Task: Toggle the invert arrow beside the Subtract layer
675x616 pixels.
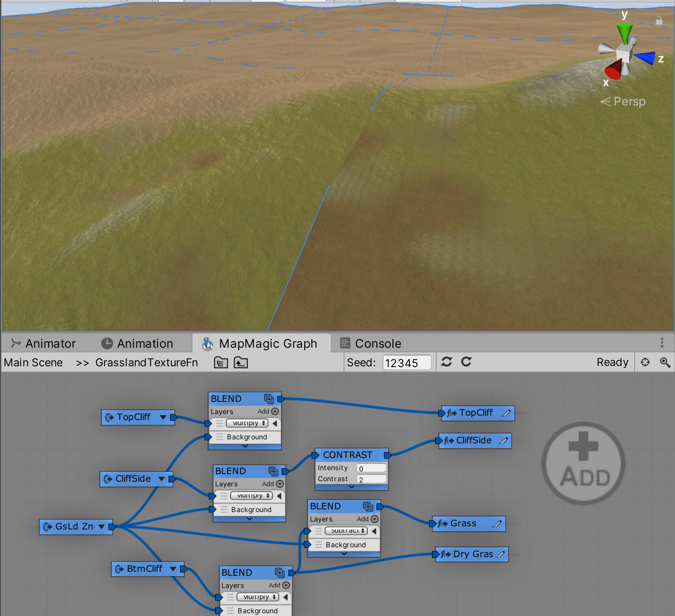Action: [x=374, y=531]
